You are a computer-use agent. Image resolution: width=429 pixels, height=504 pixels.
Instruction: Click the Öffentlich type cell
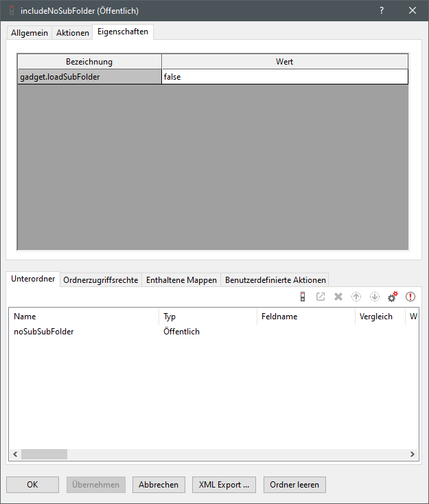pyautogui.click(x=181, y=332)
